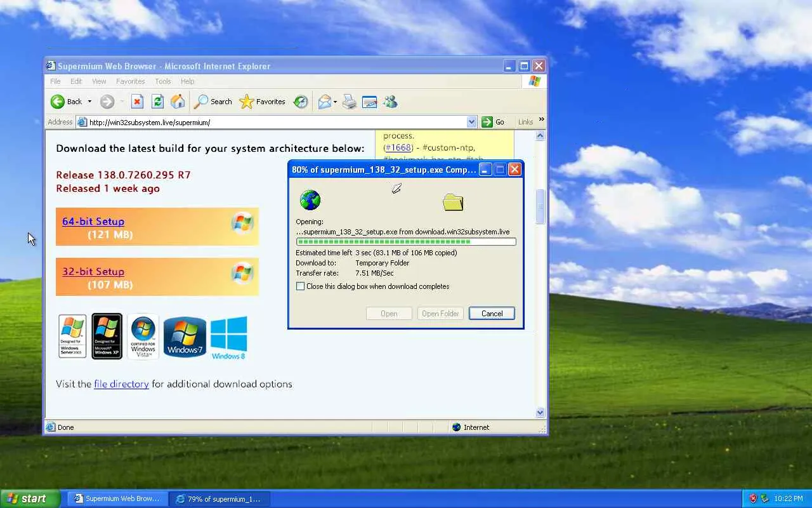This screenshot has height=508, width=812.
Task: Expand the Forward button history dropdown arrow
Action: (x=121, y=102)
